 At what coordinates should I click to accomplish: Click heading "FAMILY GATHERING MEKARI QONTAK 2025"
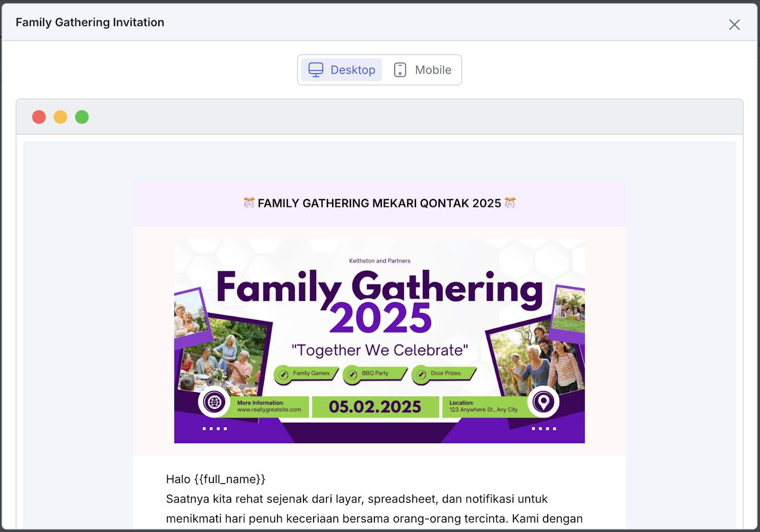pyautogui.click(x=380, y=203)
